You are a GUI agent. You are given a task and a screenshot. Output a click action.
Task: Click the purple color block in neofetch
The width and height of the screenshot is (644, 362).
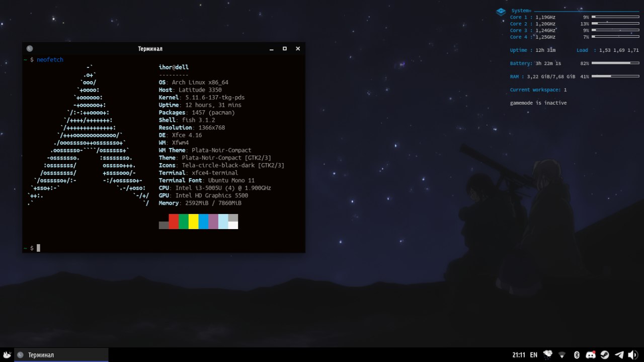(213, 222)
